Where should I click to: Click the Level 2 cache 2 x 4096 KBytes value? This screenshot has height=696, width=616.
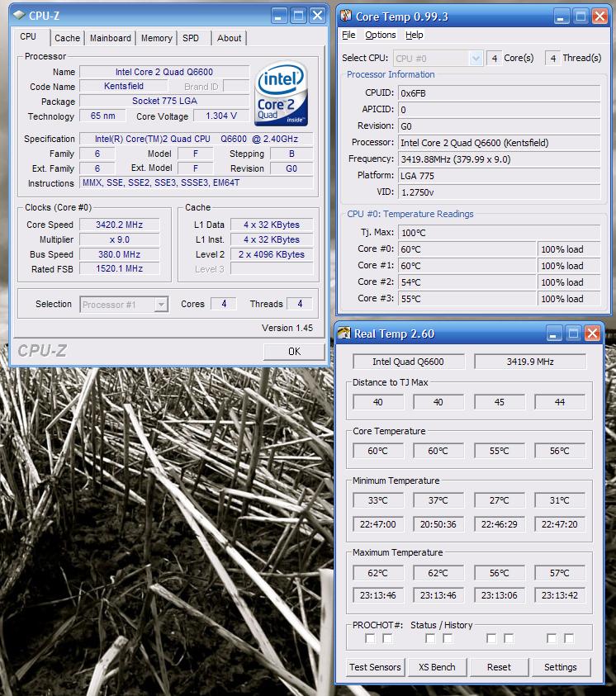pos(272,254)
